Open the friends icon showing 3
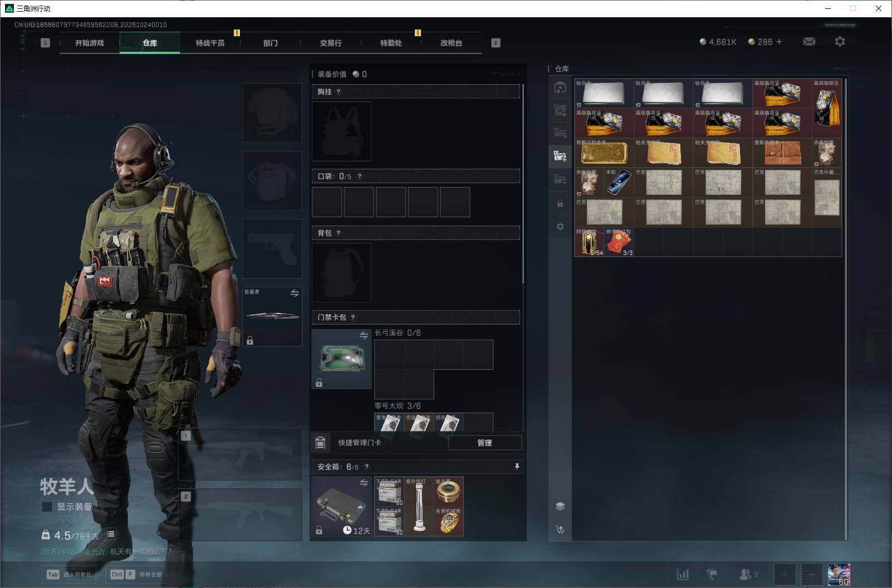Screen dimensions: 892x588 pos(748,574)
